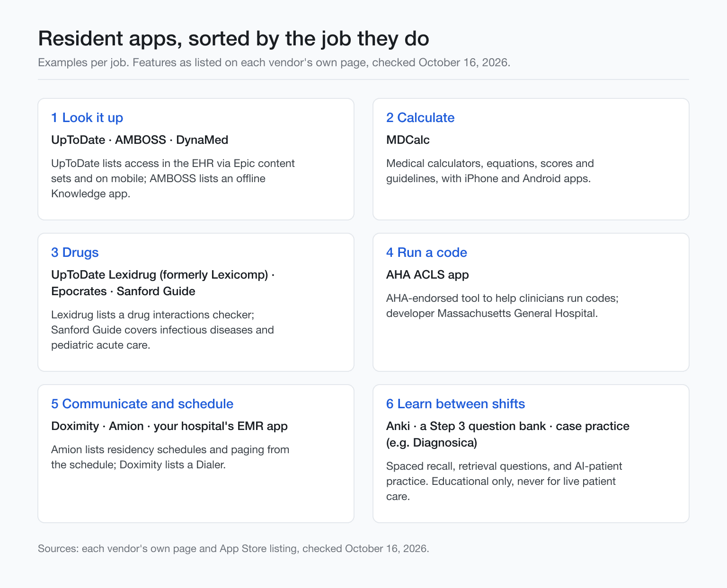Click the 'Sources: each vendor's own page' footer
The image size is (727, 588).
click(x=233, y=549)
